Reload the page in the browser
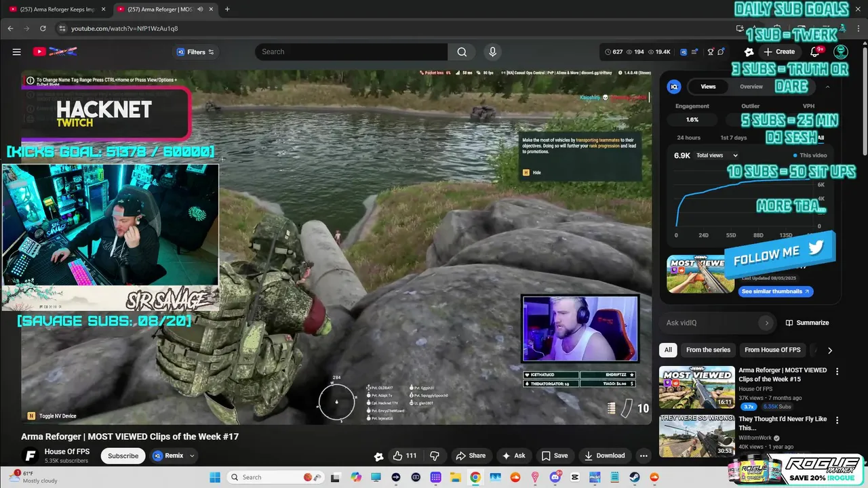This screenshot has width=868, height=488. pyautogui.click(x=43, y=28)
